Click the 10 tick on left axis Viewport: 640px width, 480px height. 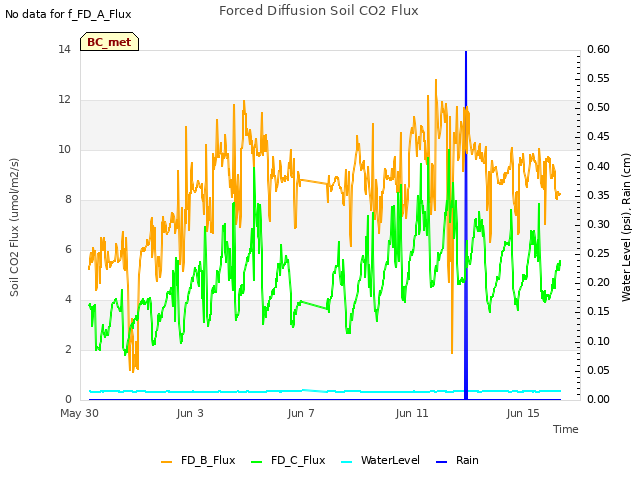[64, 149]
